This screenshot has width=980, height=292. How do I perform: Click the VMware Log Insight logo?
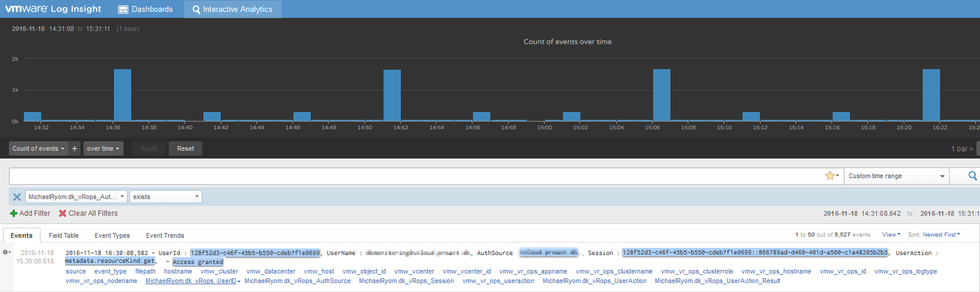[x=53, y=9]
